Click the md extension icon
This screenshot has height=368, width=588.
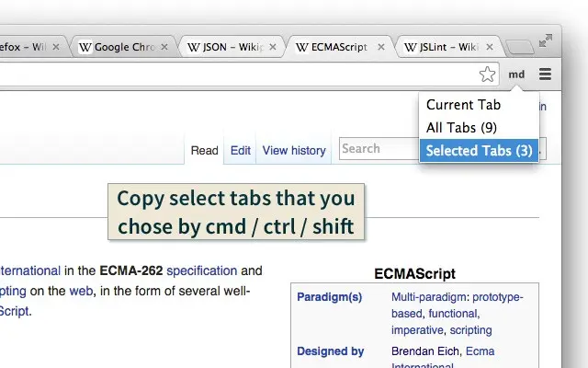516,75
